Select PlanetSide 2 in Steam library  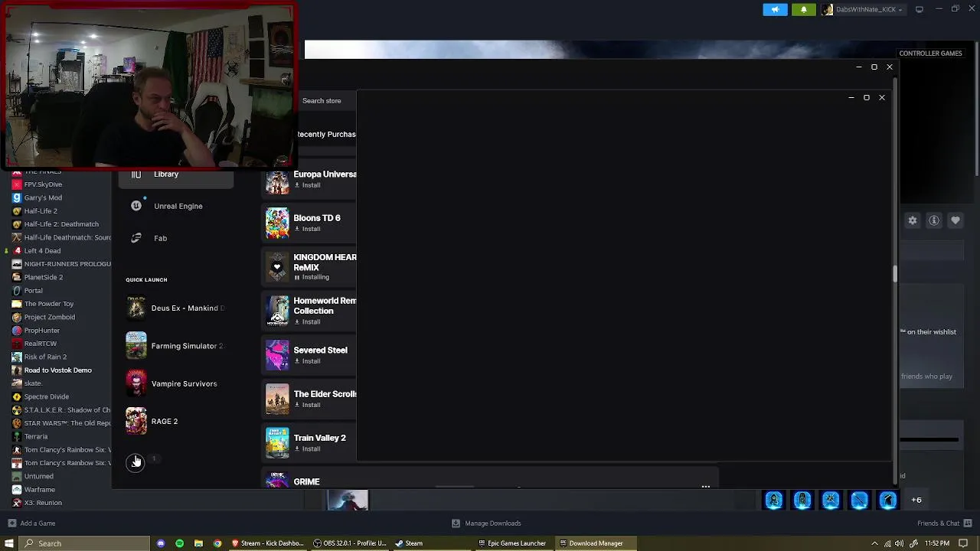pos(44,277)
